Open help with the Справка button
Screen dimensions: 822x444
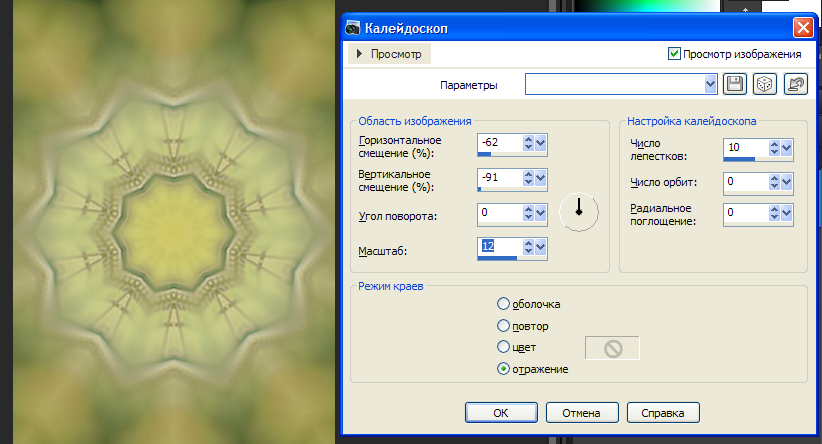click(662, 412)
